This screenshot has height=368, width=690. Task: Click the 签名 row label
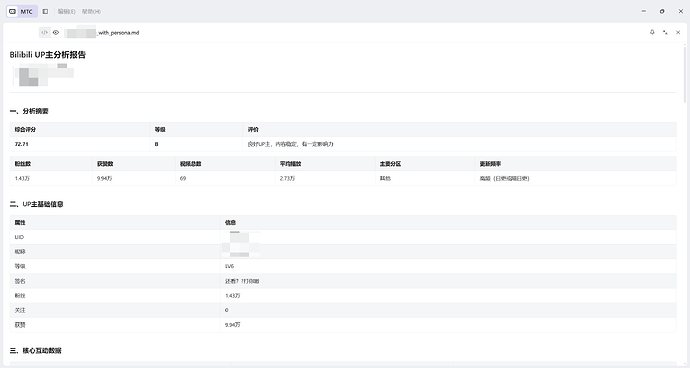point(20,281)
